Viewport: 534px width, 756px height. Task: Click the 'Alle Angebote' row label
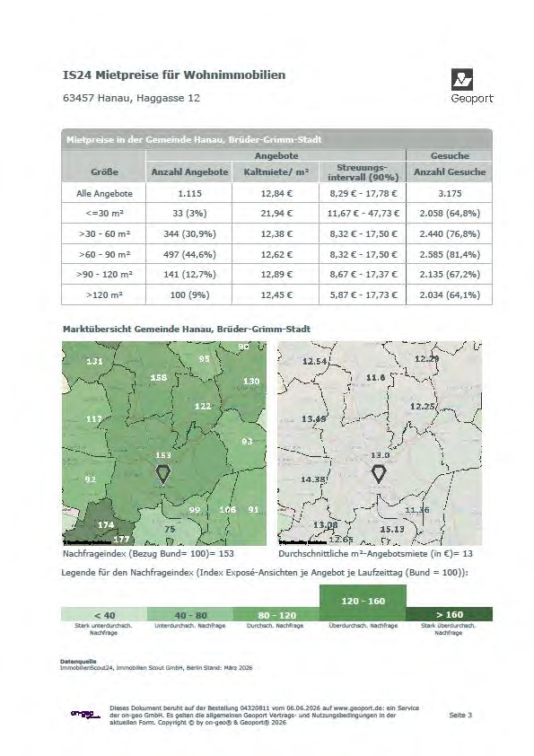coord(104,193)
